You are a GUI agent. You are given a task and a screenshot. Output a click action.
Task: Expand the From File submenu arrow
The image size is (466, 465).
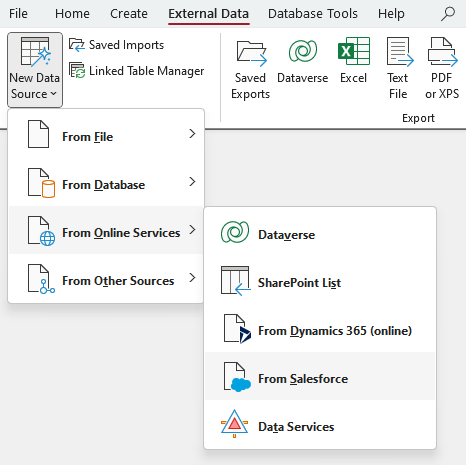point(192,134)
